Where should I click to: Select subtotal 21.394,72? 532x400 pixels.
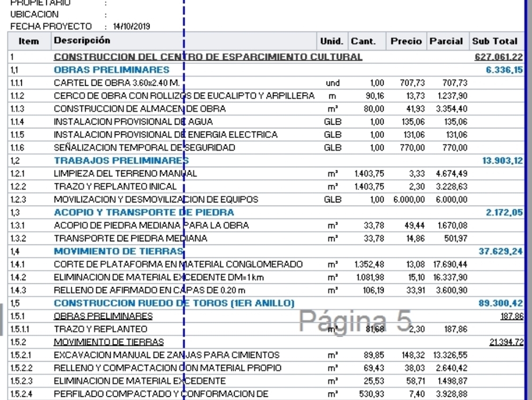click(506, 342)
